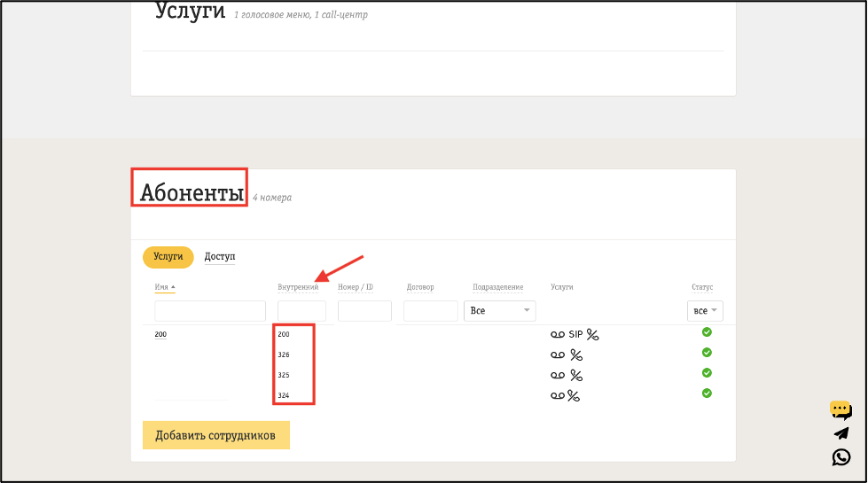868x483 pixels.
Task: Open the Telegram contact icon
Action: [841, 433]
